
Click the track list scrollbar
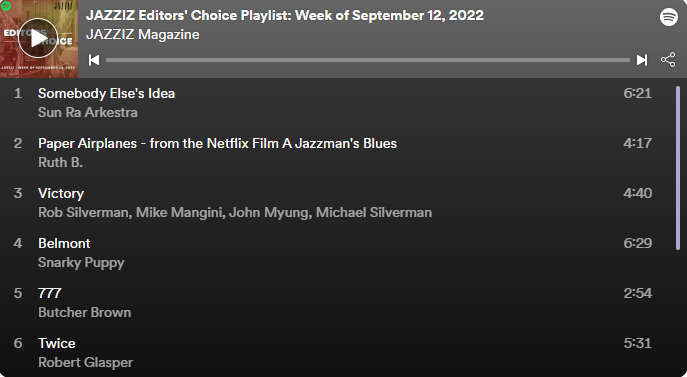coord(678,168)
